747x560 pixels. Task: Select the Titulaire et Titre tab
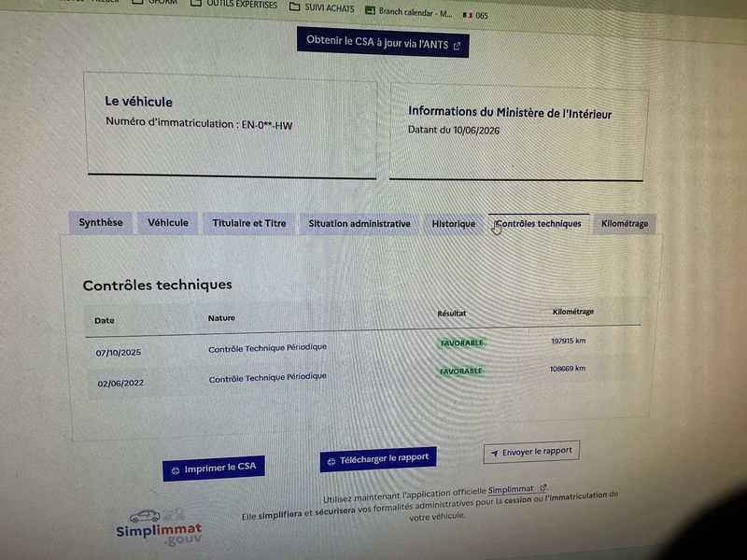249,223
